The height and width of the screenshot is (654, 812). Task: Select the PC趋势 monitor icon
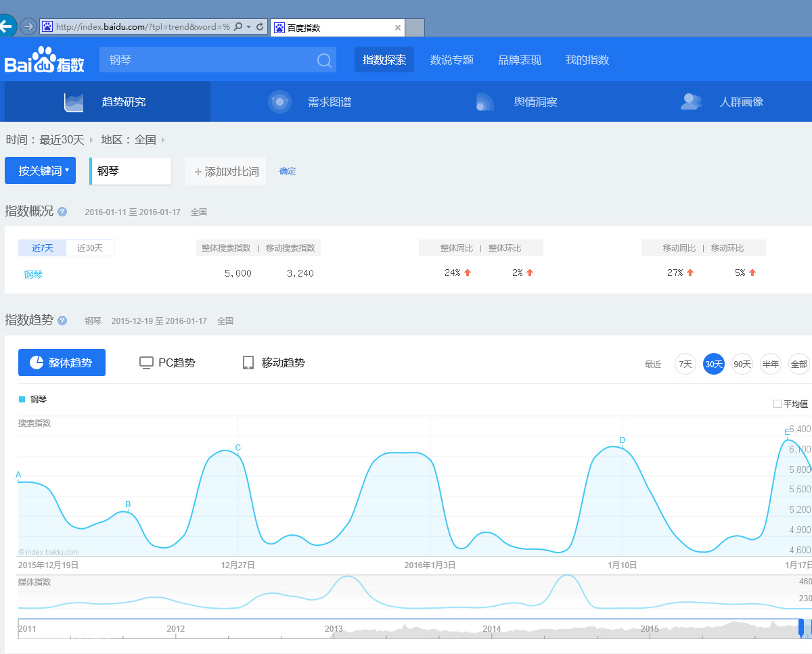pyautogui.click(x=145, y=363)
